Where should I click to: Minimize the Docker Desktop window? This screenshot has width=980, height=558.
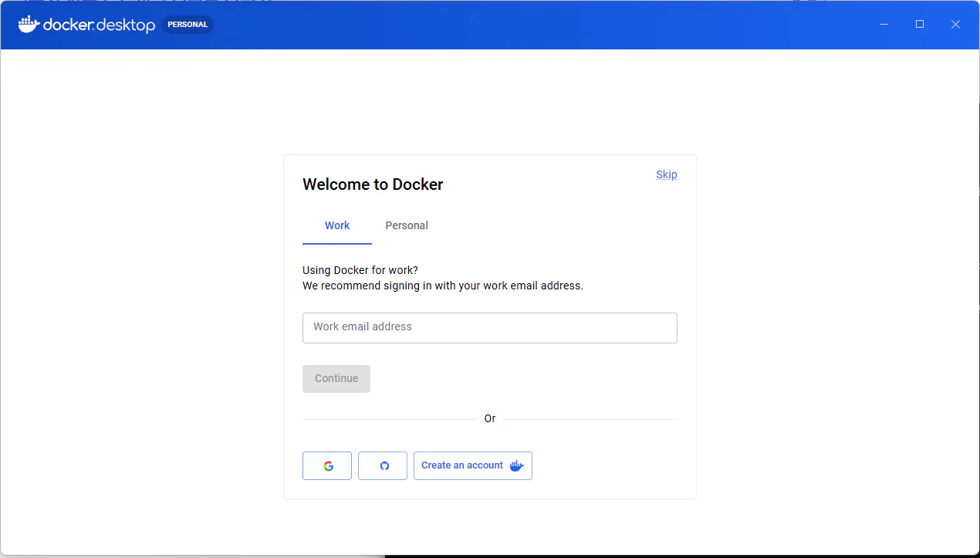884,25
